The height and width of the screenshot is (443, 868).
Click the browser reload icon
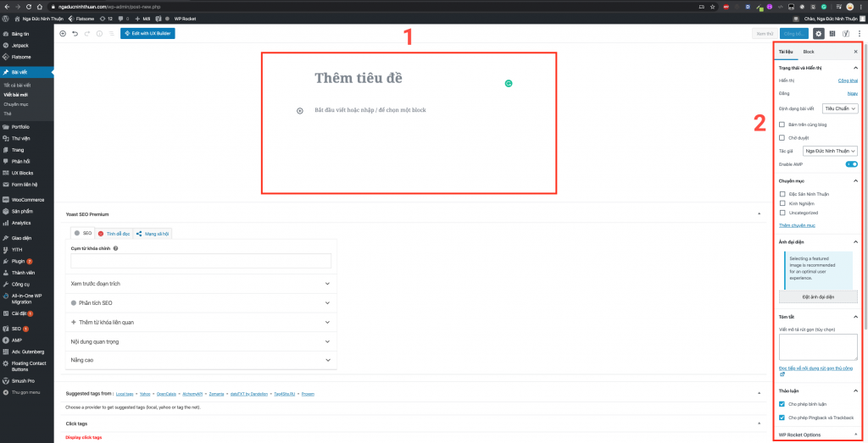click(29, 7)
